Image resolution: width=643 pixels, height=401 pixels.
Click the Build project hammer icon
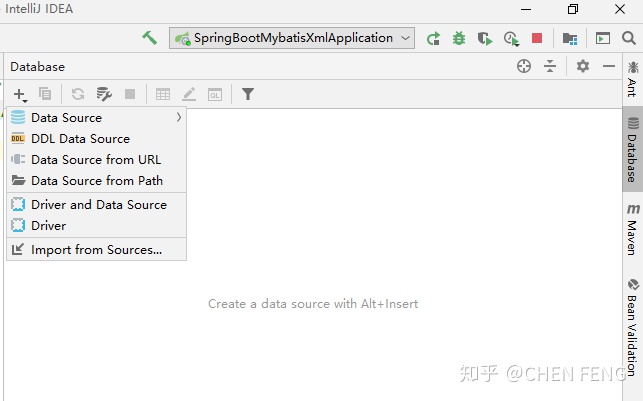click(x=150, y=38)
